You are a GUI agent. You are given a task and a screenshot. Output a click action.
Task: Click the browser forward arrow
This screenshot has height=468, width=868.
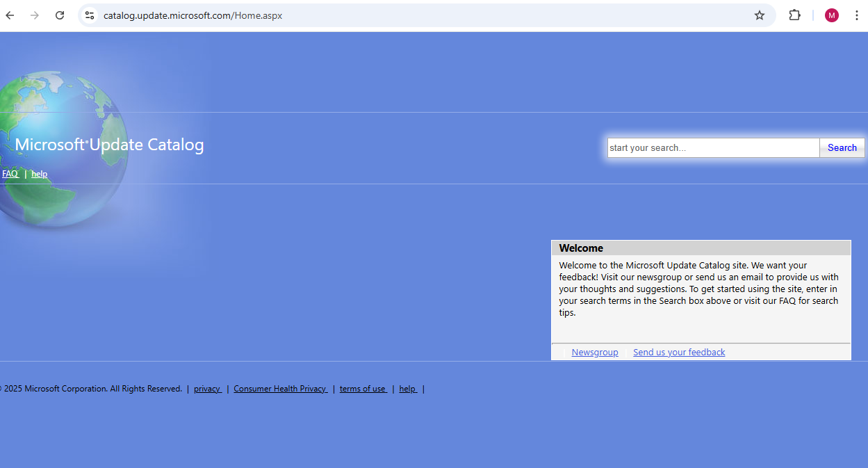(x=35, y=15)
